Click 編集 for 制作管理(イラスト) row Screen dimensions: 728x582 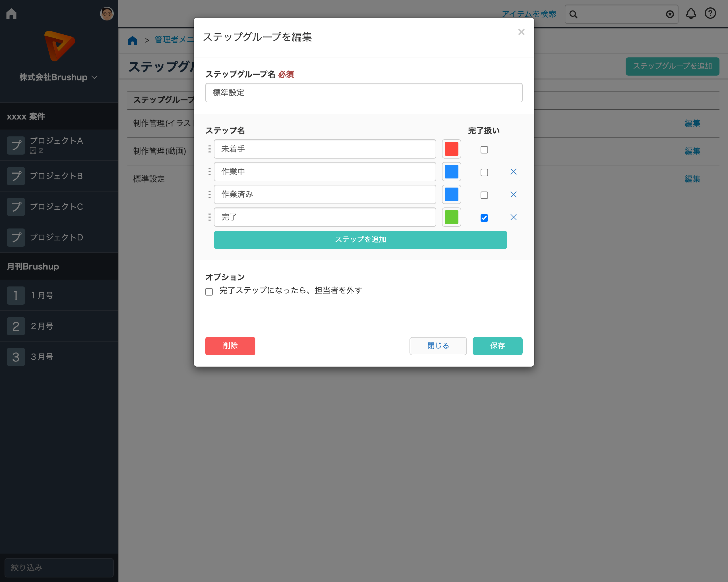point(692,123)
